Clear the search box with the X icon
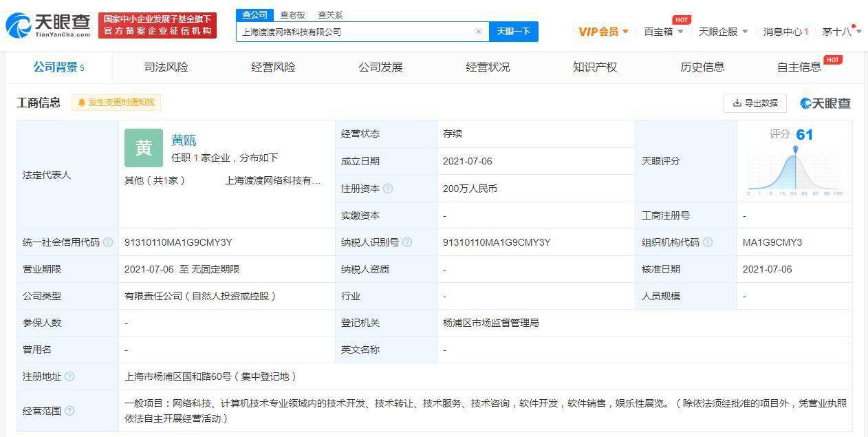The image size is (868, 437). coord(479,32)
